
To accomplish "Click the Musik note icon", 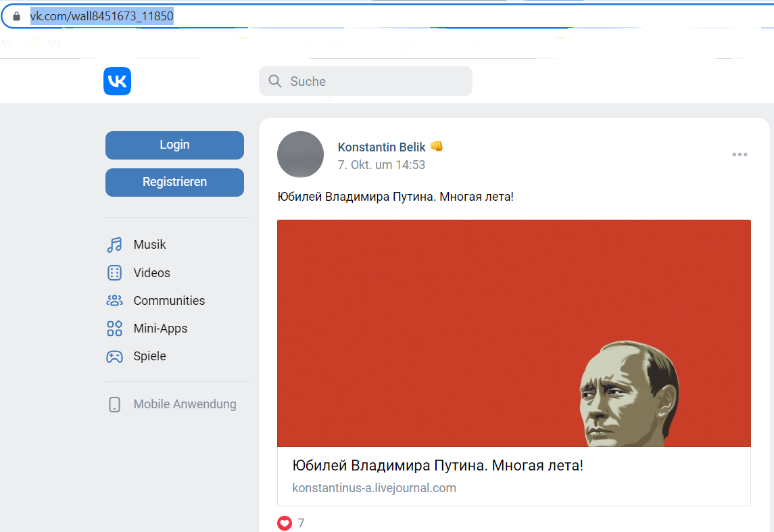I will click(x=114, y=245).
